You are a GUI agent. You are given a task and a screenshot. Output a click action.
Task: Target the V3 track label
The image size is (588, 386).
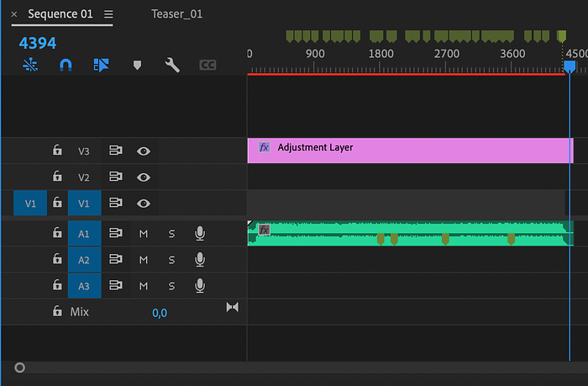[x=84, y=151]
